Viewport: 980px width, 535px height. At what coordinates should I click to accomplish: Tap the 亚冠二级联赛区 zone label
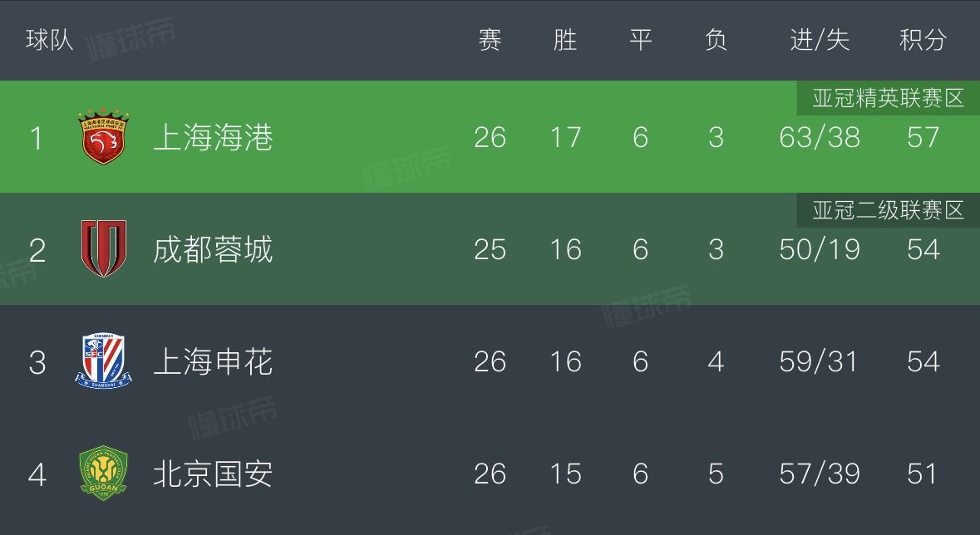coord(888,211)
